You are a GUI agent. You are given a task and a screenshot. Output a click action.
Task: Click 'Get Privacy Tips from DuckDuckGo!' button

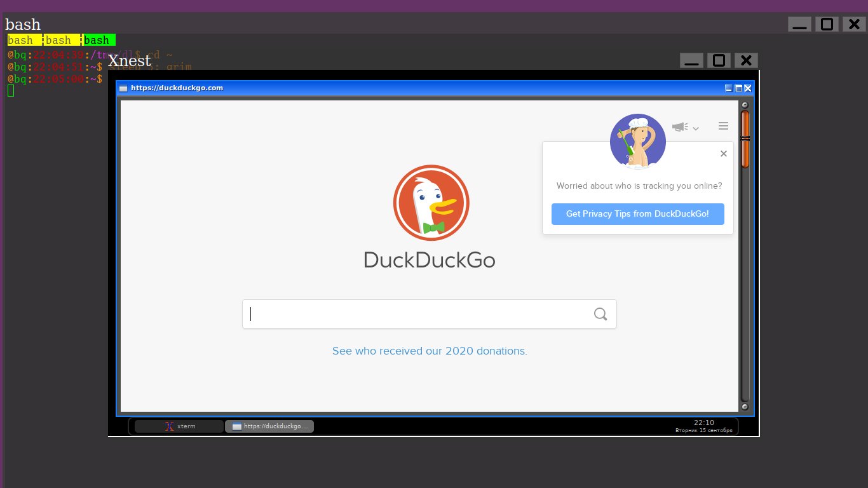coord(638,214)
